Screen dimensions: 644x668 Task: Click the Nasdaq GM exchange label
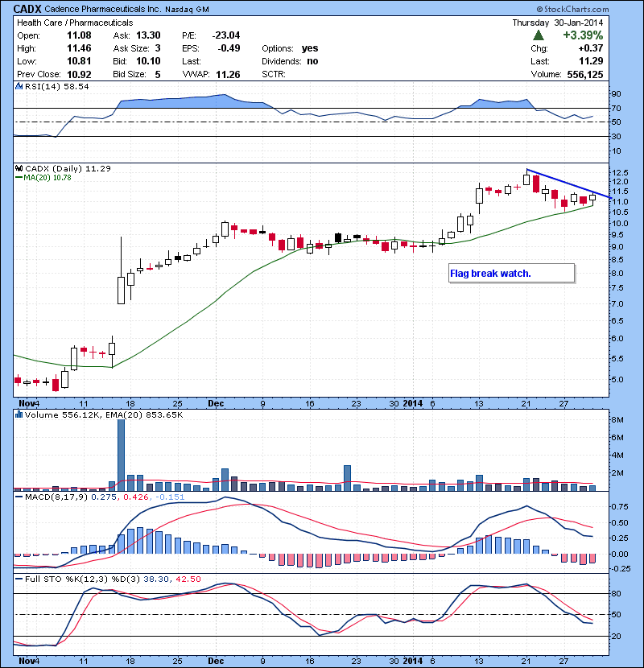[x=187, y=10]
